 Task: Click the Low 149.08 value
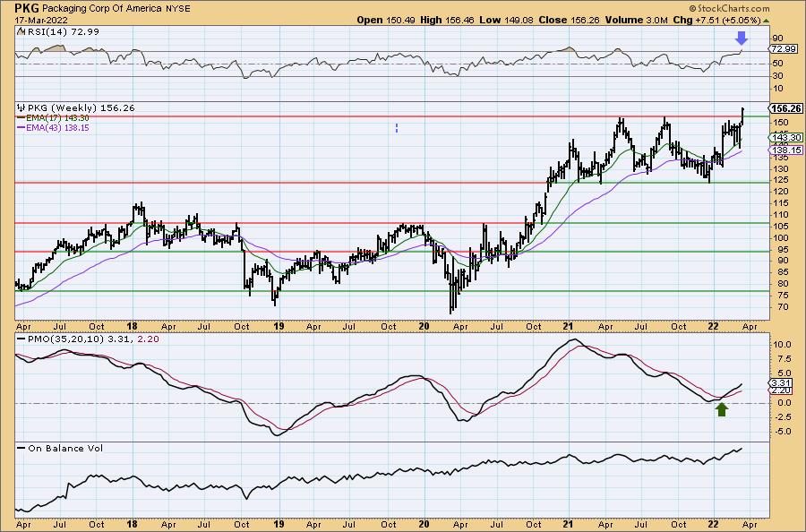coord(506,20)
